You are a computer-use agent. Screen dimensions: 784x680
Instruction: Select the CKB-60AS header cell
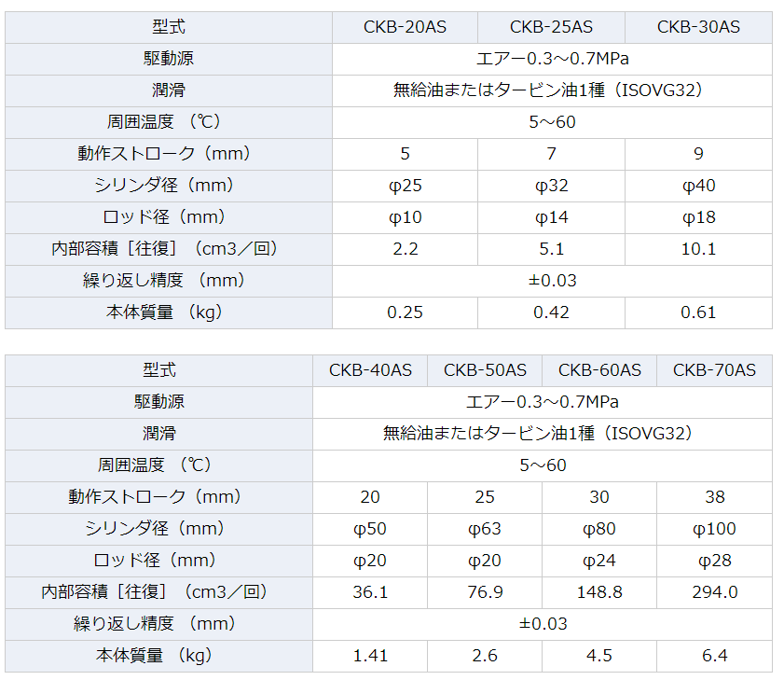tap(599, 370)
